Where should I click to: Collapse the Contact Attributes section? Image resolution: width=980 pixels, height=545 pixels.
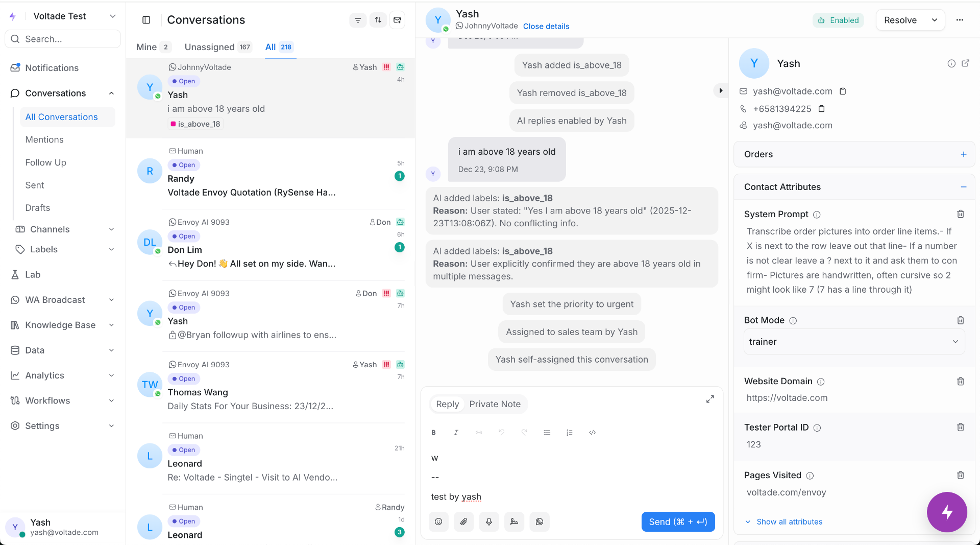pyautogui.click(x=964, y=187)
